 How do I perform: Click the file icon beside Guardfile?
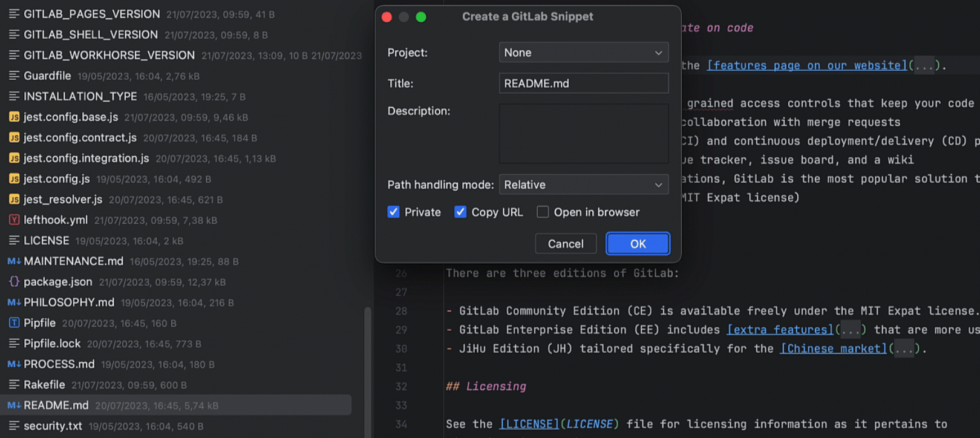pyautogui.click(x=14, y=76)
